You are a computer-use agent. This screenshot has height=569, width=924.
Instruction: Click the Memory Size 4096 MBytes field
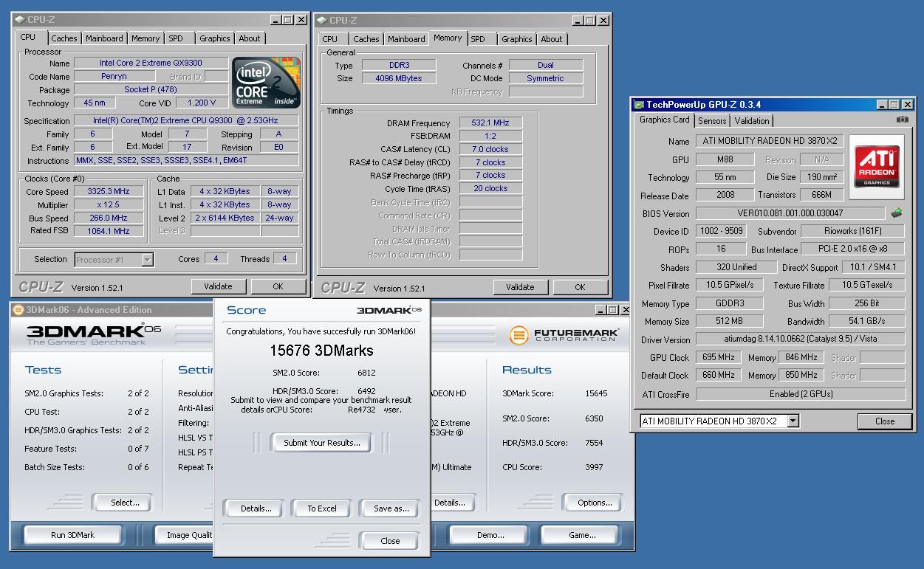pyautogui.click(x=399, y=78)
